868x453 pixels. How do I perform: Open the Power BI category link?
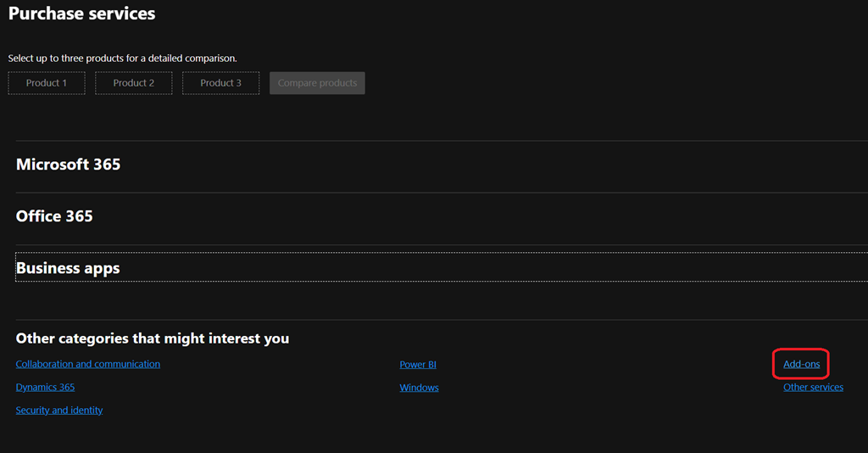click(x=418, y=365)
